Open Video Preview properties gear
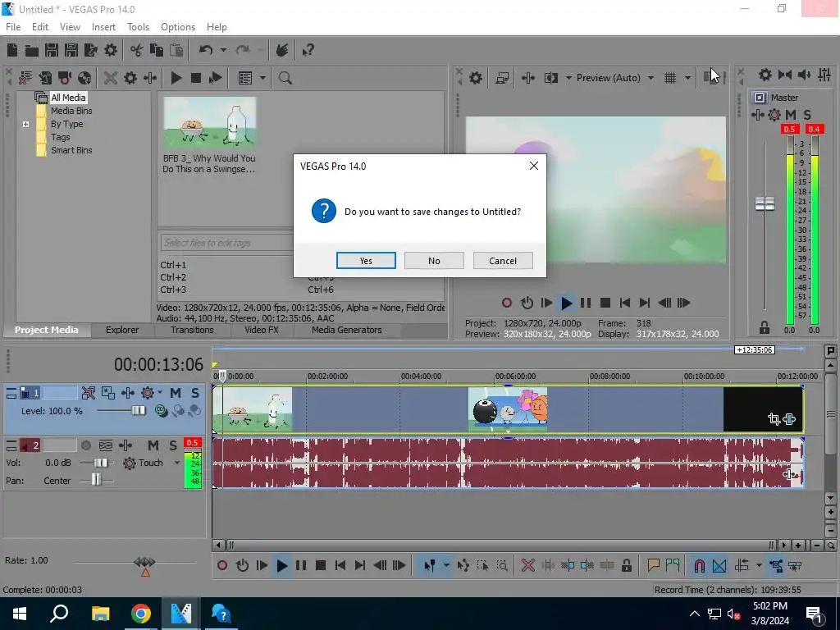The image size is (840, 630). (475, 78)
